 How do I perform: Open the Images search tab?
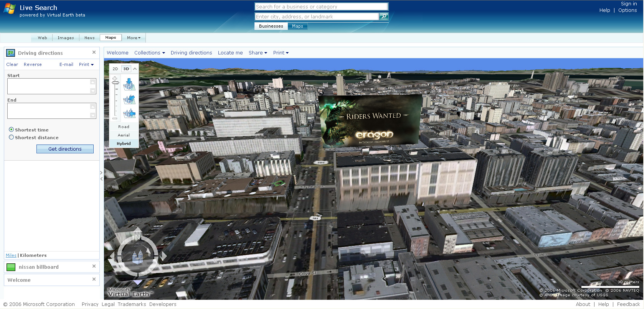coord(66,38)
